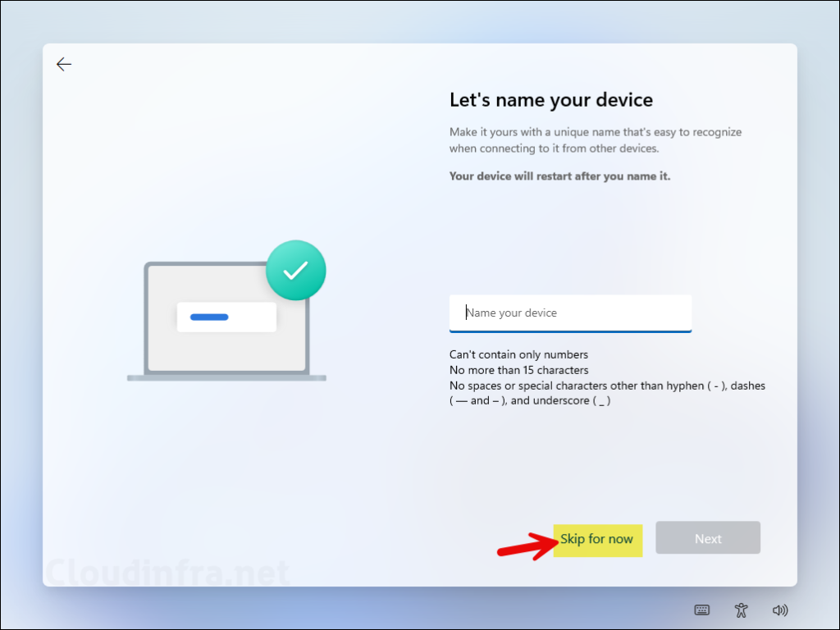
Task: Go back using the back arrow
Action: coord(64,65)
